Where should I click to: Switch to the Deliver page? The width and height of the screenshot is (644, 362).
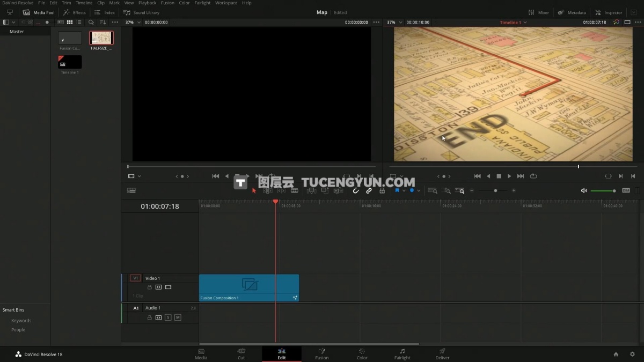443,354
